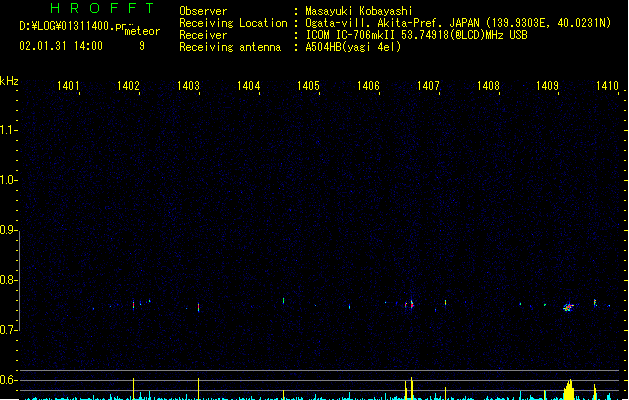The width and height of the screenshot is (629, 400).
Task: Click the 0.6 kHz frequency label
Action: 8,380
